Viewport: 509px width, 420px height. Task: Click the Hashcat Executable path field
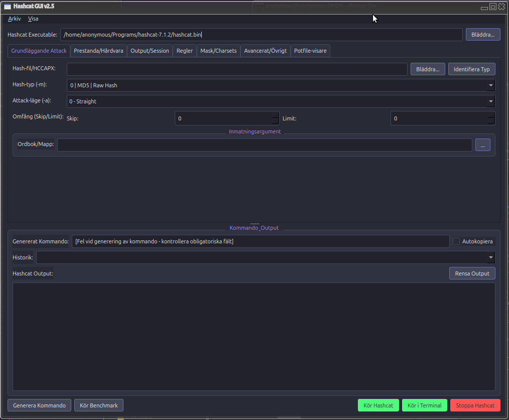[262, 35]
